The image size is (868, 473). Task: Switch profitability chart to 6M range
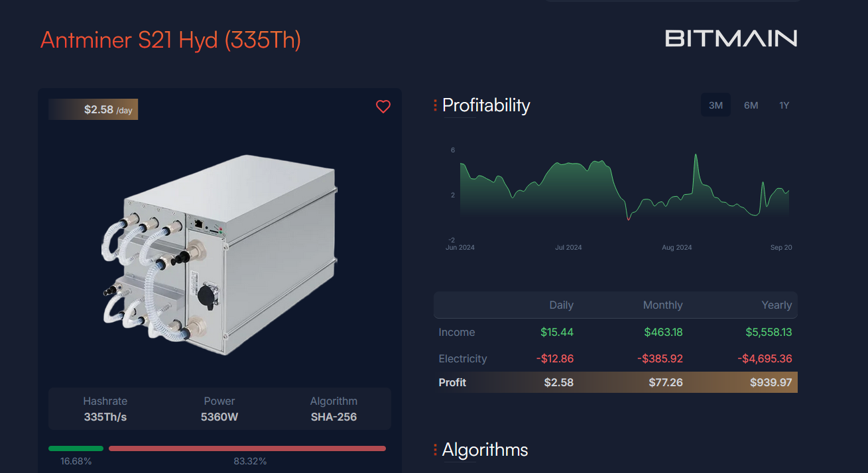pos(751,105)
